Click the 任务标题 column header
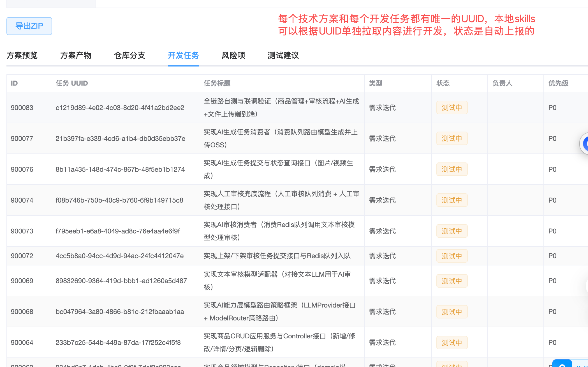Viewport: 588px width, 367px height. coord(217,83)
